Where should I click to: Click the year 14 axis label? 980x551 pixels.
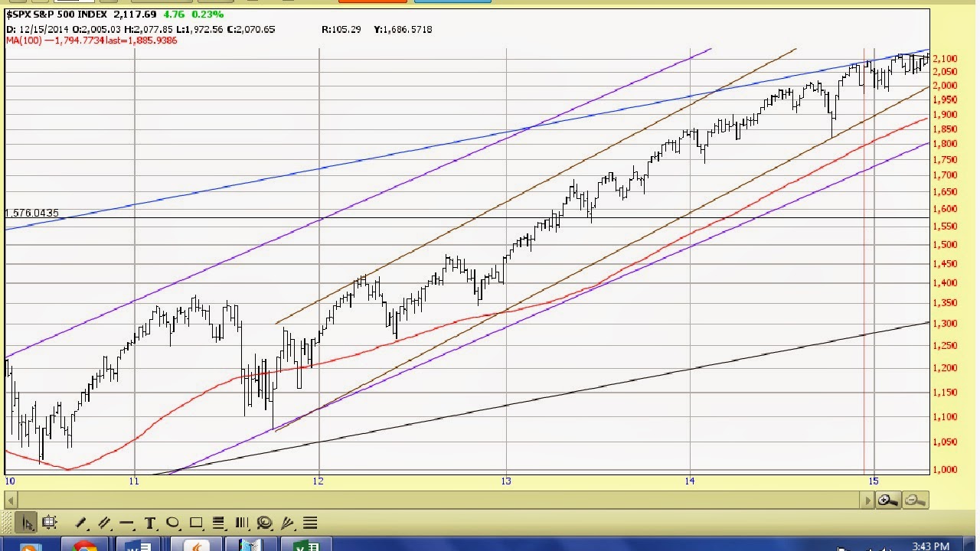tap(690, 481)
